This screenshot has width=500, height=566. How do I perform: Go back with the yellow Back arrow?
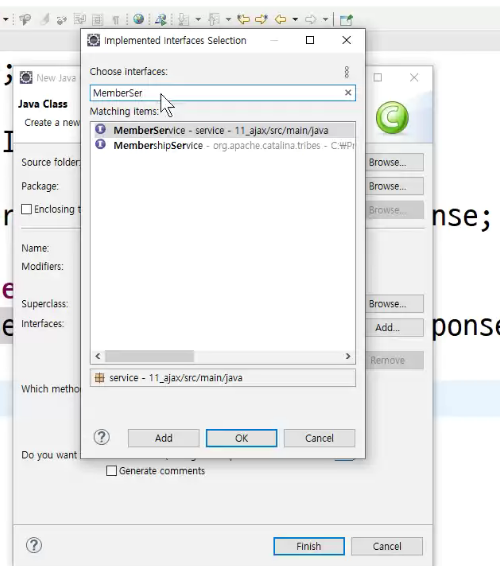pyautogui.click(x=281, y=19)
